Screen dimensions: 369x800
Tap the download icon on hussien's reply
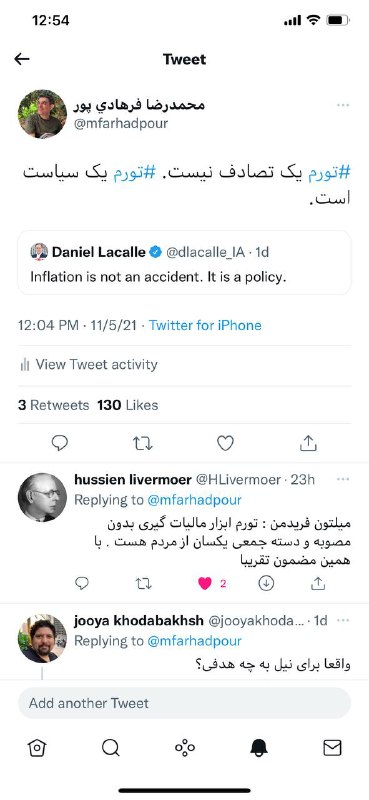(x=266, y=584)
